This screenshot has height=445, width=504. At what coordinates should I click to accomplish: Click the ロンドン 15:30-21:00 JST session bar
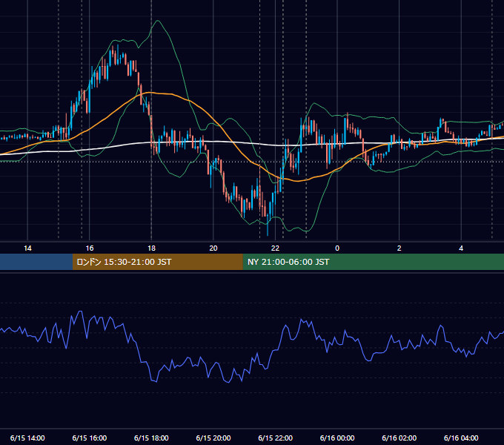(157, 262)
